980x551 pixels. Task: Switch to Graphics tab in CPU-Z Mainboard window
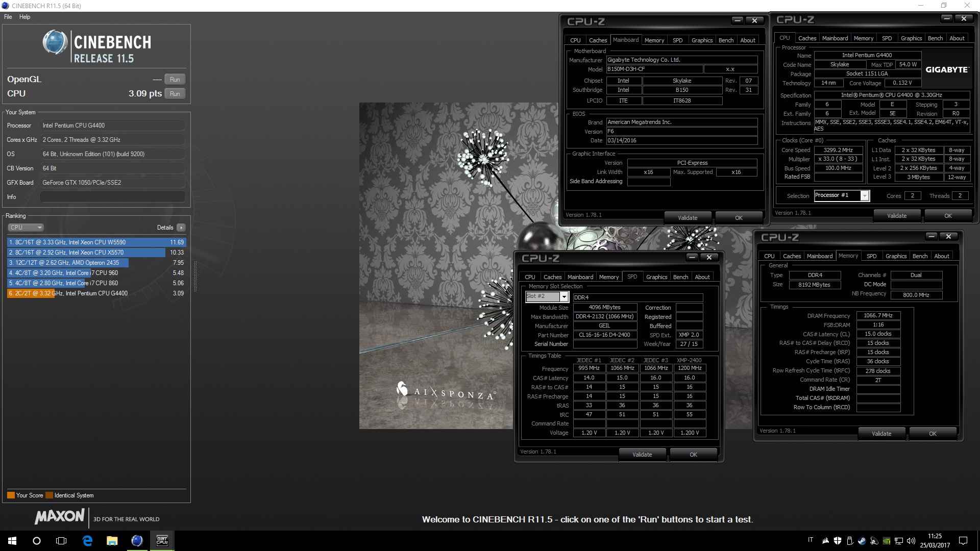point(702,40)
